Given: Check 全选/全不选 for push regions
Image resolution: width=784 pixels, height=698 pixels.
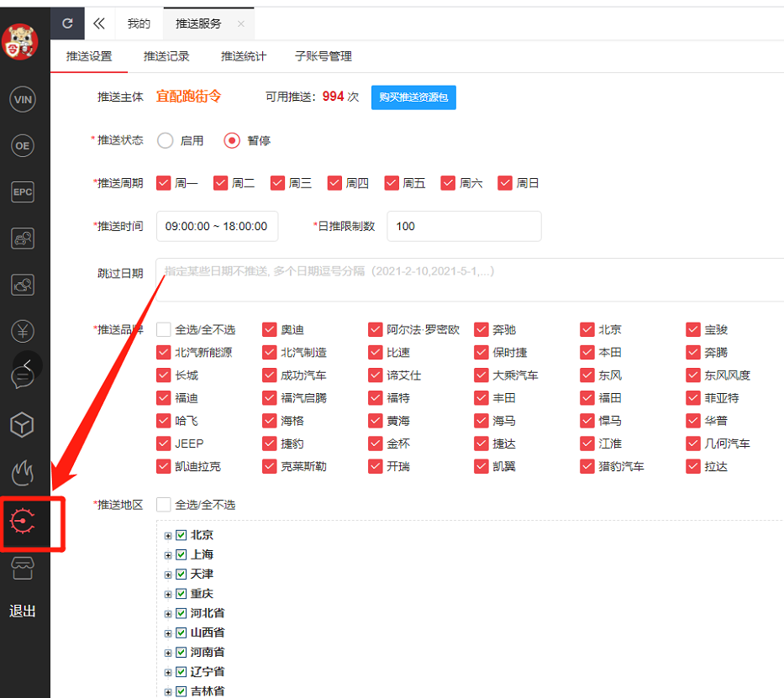Looking at the screenshot, I should pyautogui.click(x=164, y=505).
